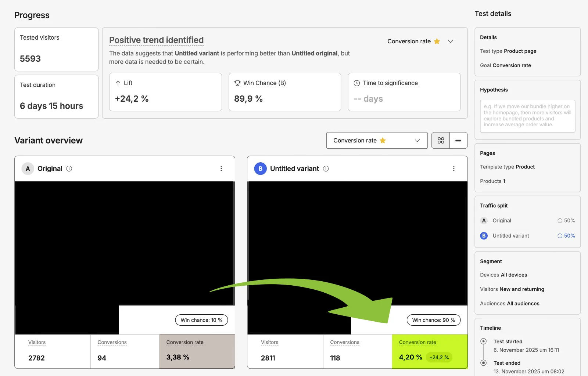588x376 pixels.
Task: Click the Test started timeline marker
Action: pos(484,341)
